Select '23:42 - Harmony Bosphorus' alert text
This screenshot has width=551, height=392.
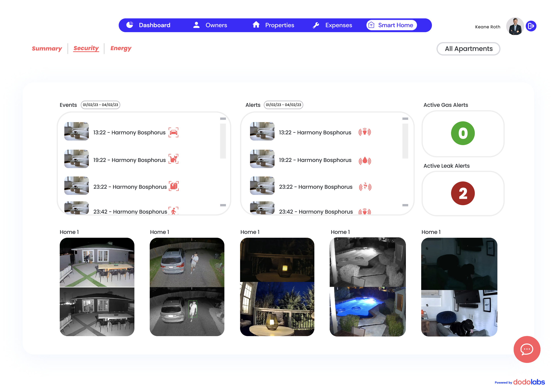(x=316, y=212)
